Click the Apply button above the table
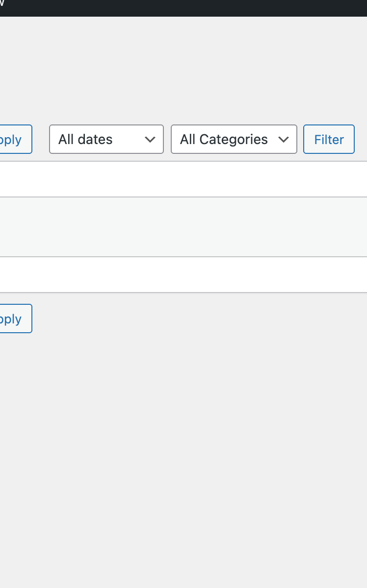 (15, 140)
